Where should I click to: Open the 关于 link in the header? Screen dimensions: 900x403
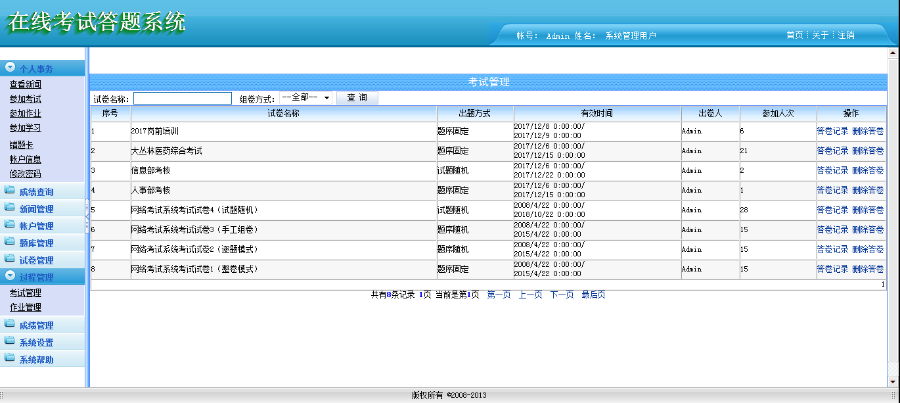pyautogui.click(x=820, y=35)
